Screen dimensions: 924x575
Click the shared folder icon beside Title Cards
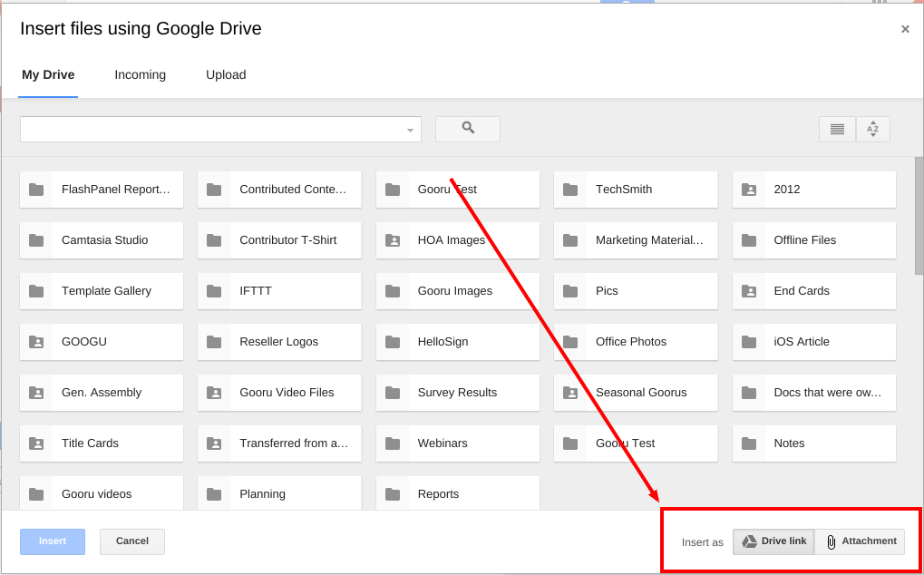click(36, 443)
